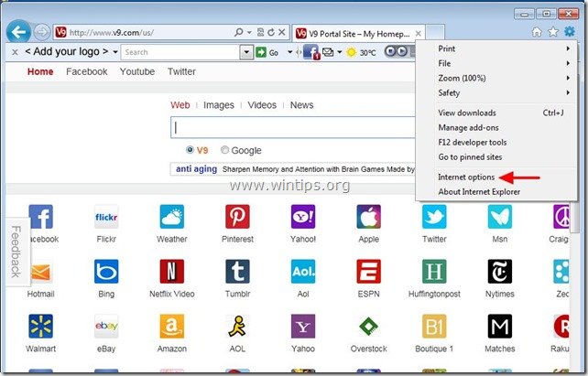Select Go to pinned sites menu item
Viewport: 588px width, 376px height.
tap(496, 157)
